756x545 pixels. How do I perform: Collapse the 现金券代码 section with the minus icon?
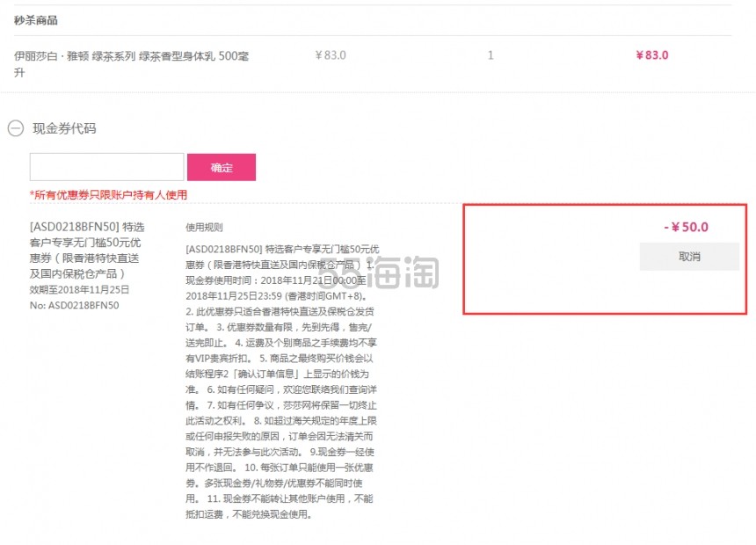tap(16, 128)
